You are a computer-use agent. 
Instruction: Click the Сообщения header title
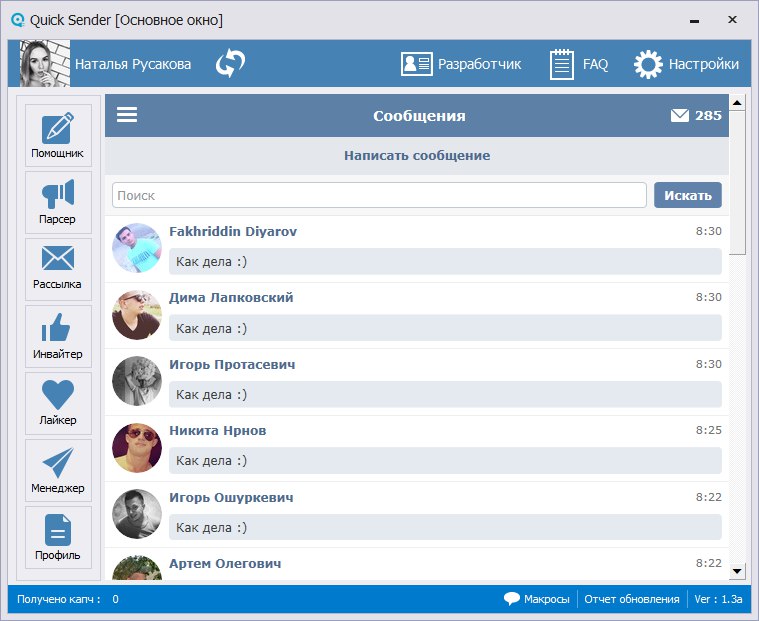click(x=419, y=116)
